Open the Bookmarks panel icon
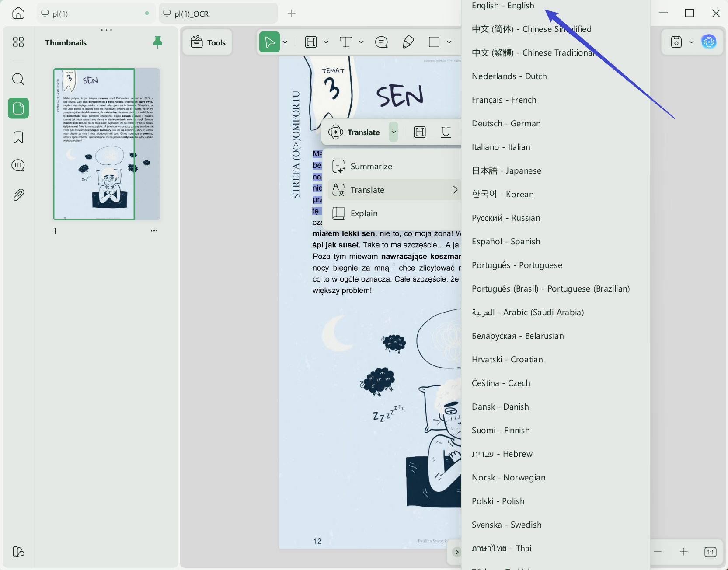 18,137
